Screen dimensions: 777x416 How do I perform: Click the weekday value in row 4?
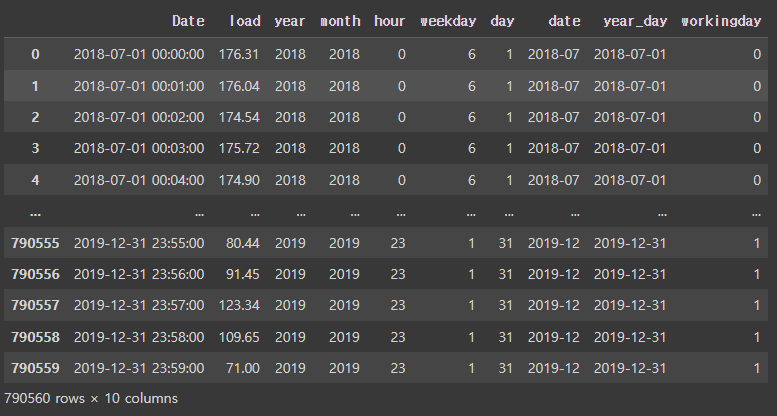(471, 180)
